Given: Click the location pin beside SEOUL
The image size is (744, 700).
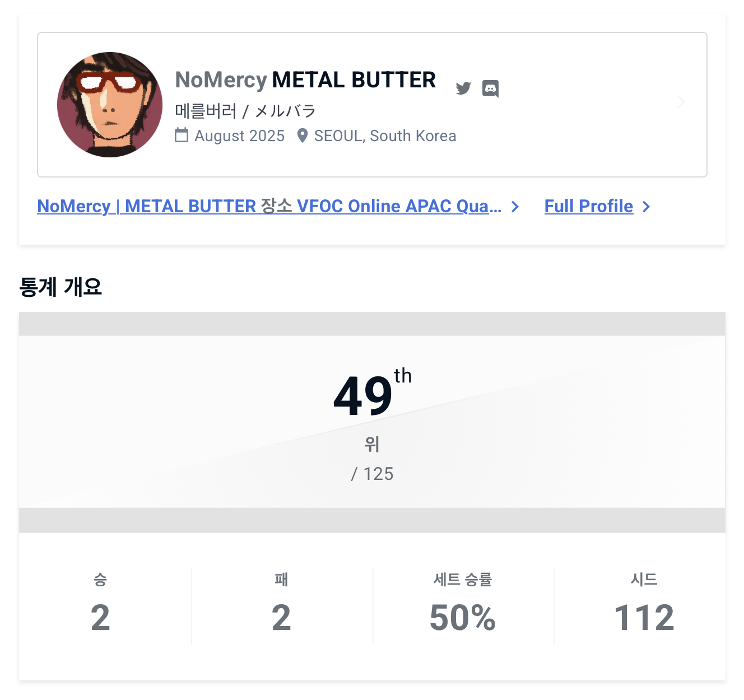Looking at the screenshot, I should (x=303, y=136).
